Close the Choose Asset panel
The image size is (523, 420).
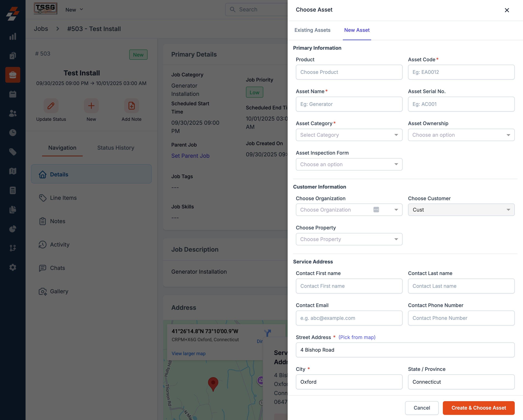tap(506, 10)
